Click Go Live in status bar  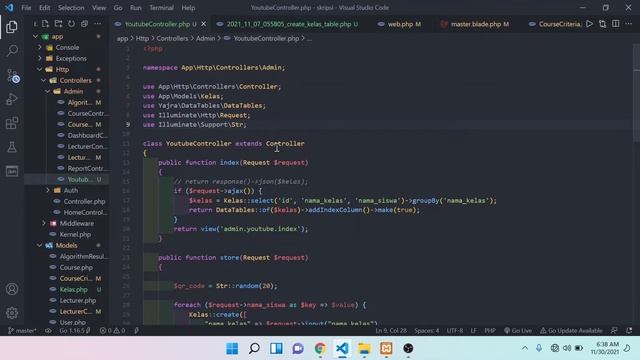(518, 331)
